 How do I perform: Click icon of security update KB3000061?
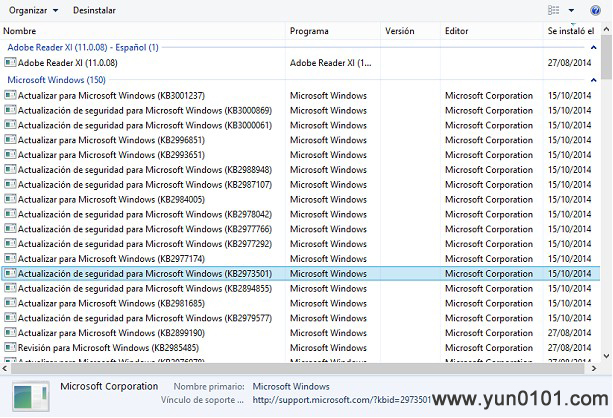tap(10, 125)
